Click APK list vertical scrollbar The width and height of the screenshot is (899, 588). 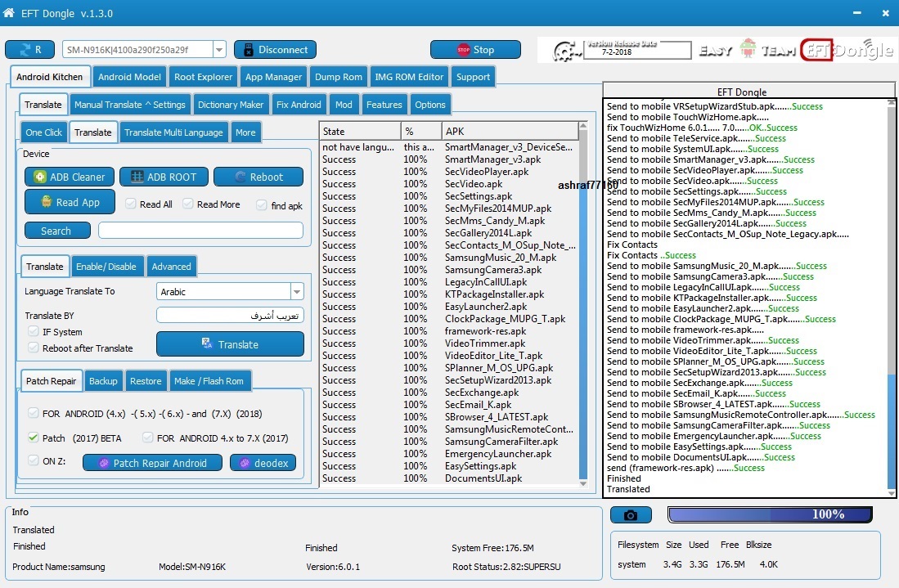(x=583, y=303)
